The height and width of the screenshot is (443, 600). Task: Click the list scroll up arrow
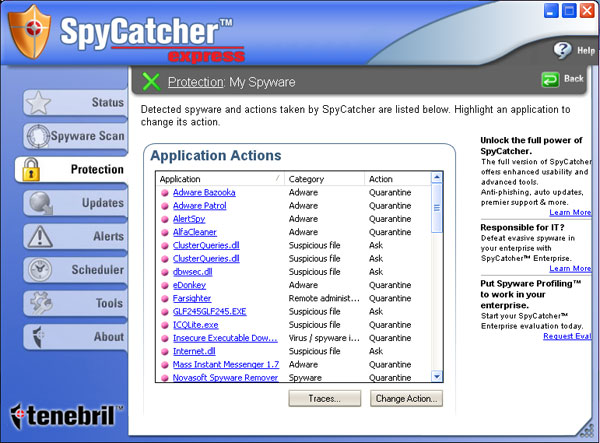click(x=436, y=177)
